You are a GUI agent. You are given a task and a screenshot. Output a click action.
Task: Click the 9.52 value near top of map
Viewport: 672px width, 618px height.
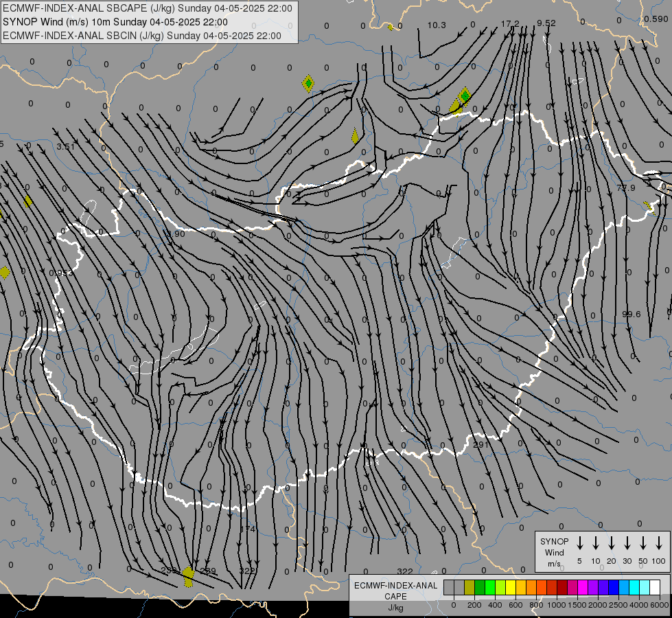click(x=546, y=23)
